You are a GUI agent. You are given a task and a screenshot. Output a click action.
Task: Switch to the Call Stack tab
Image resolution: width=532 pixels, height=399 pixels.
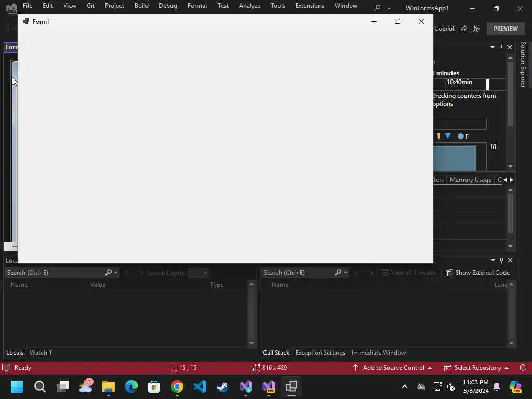[x=276, y=353]
